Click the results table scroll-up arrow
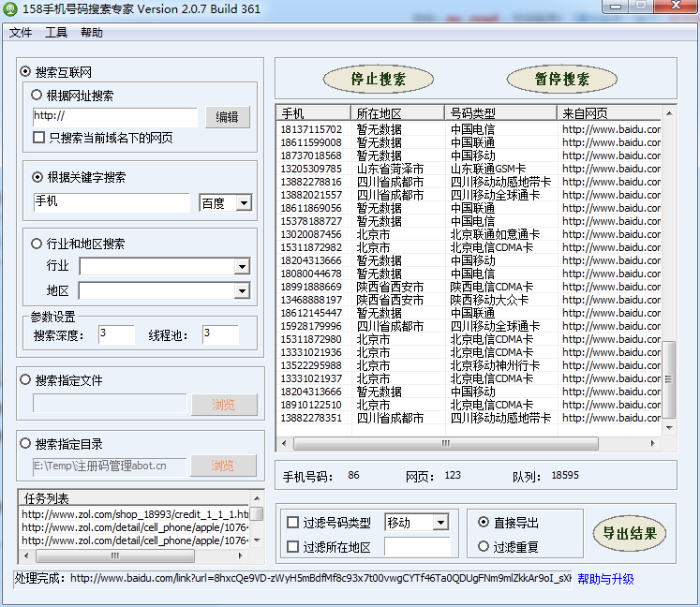 click(669, 113)
